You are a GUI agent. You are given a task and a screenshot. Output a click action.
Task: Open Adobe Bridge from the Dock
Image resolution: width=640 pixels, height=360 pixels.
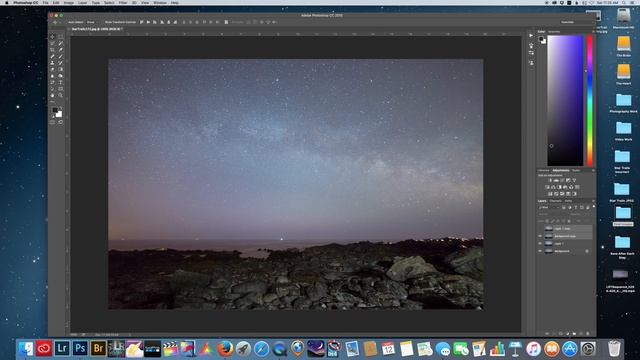point(98,349)
